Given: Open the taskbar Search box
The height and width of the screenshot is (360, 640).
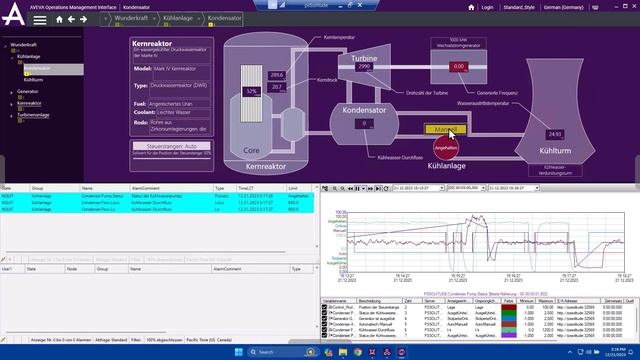Looking at the screenshot, I should coord(283,352).
